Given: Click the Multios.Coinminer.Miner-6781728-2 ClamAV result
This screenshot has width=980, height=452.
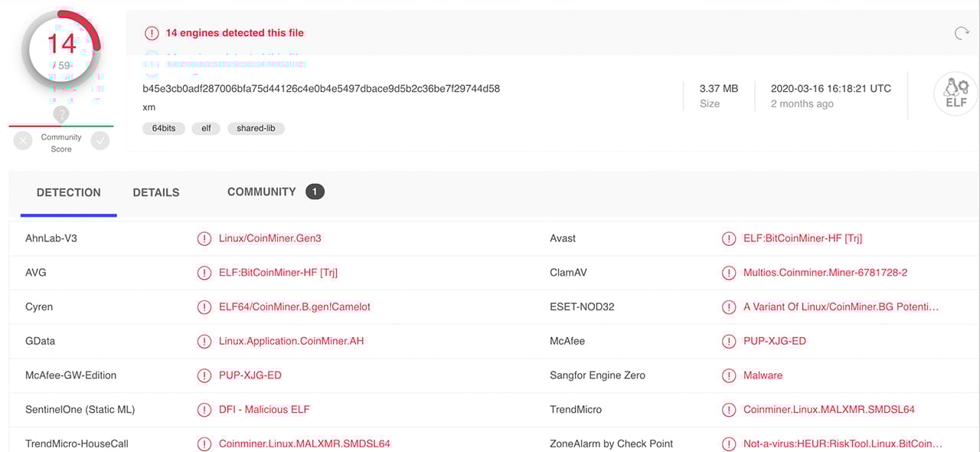Looking at the screenshot, I should pyautogui.click(x=825, y=273).
